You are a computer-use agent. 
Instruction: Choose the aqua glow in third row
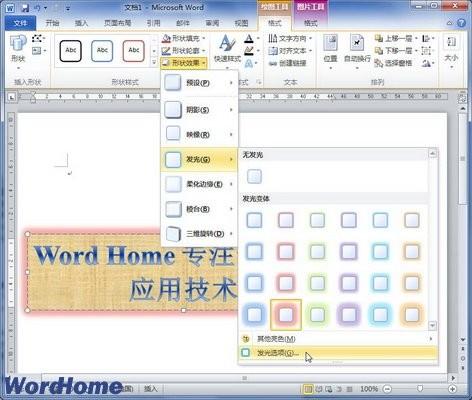pos(380,283)
